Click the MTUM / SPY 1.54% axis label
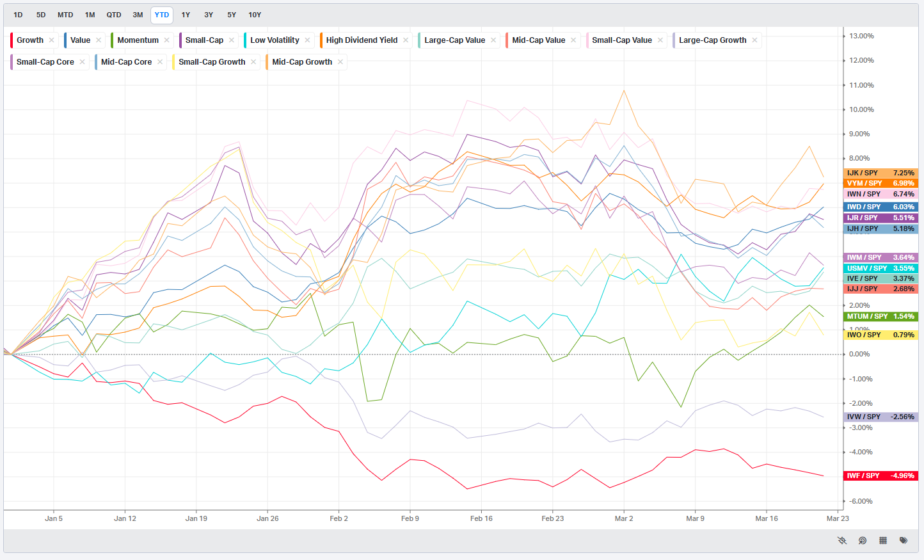The width and height of the screenshot is (924, 560). point(881,316)
